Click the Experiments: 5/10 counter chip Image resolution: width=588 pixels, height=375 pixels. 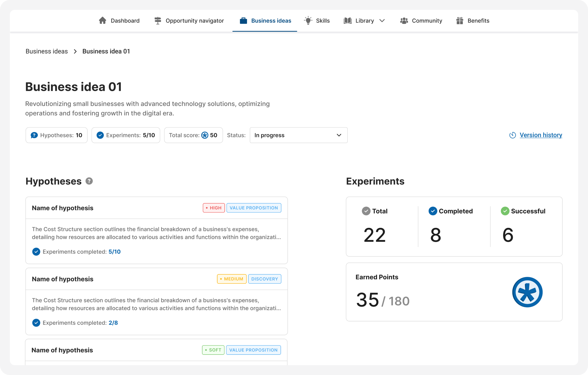coord(126,135)
